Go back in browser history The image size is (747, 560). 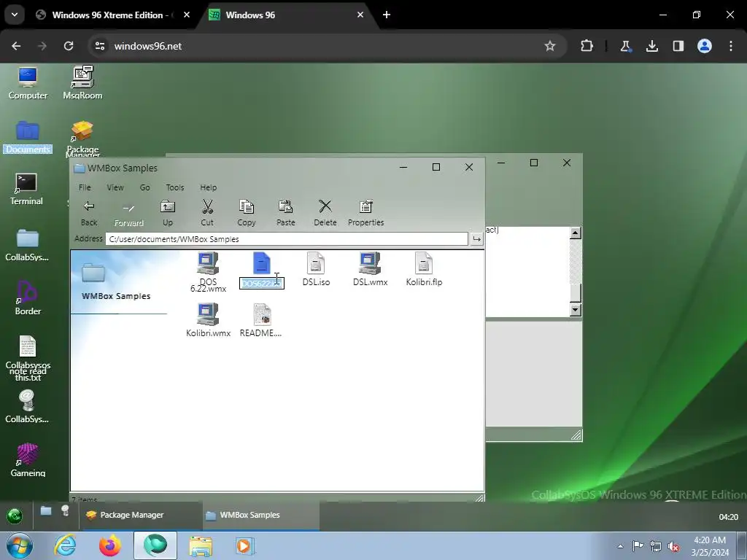click(x=16, y=46)
